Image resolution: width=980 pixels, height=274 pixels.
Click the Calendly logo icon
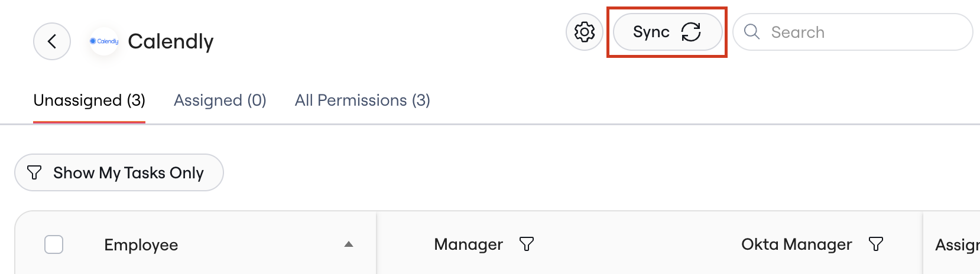104,41
